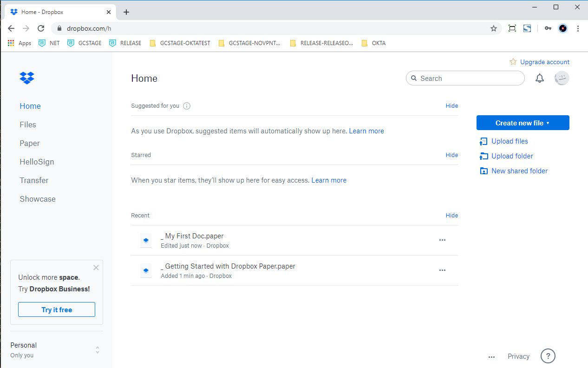This screenshot has width=588, height=368.
Task: Click the Dropbox logo in sidebar
Action: pos(27,78)
